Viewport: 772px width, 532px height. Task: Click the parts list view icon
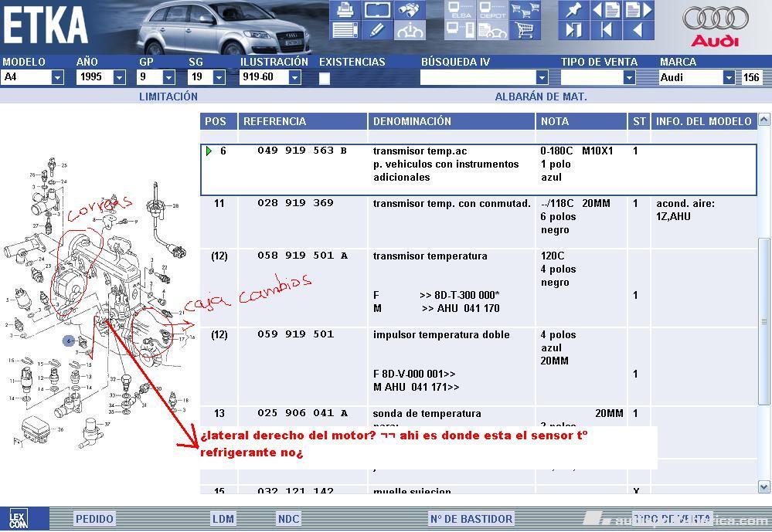click(345, 30)
